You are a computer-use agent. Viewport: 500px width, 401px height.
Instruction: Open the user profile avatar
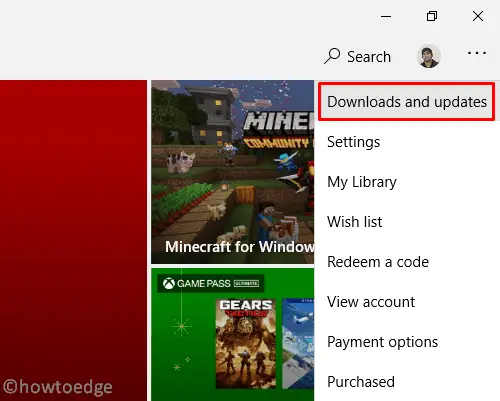click(429, 56)
